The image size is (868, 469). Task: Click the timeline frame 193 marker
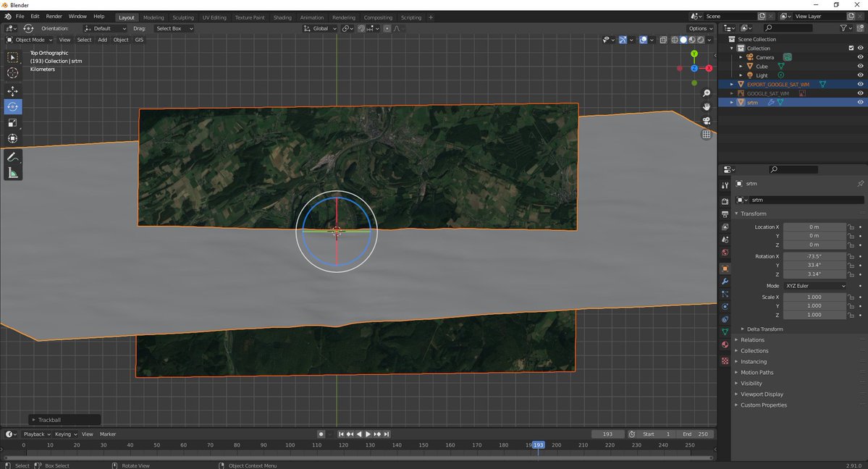pyautogui.click(x=538, y=445)
